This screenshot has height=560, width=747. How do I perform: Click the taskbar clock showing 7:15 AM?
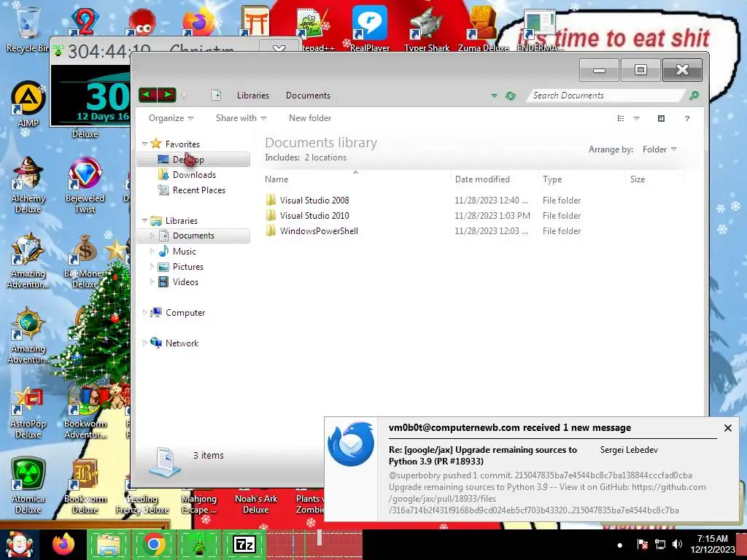712,544
